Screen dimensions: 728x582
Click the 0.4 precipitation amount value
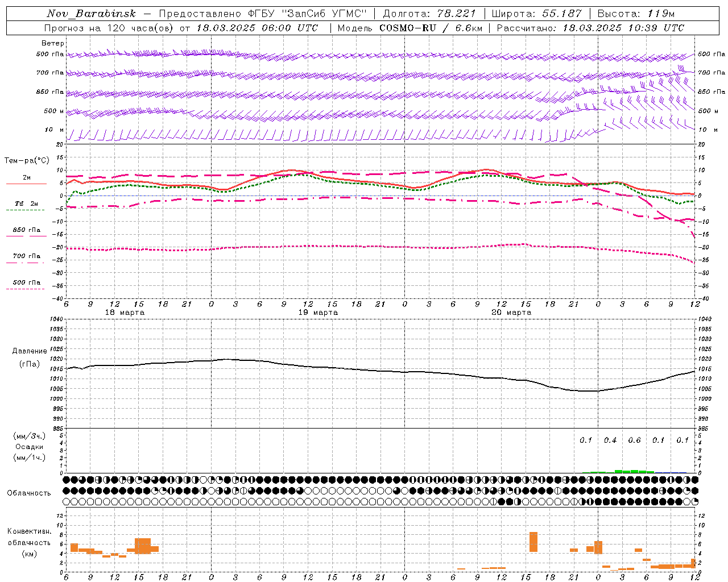pyautogui.click(x=610, y=440)
